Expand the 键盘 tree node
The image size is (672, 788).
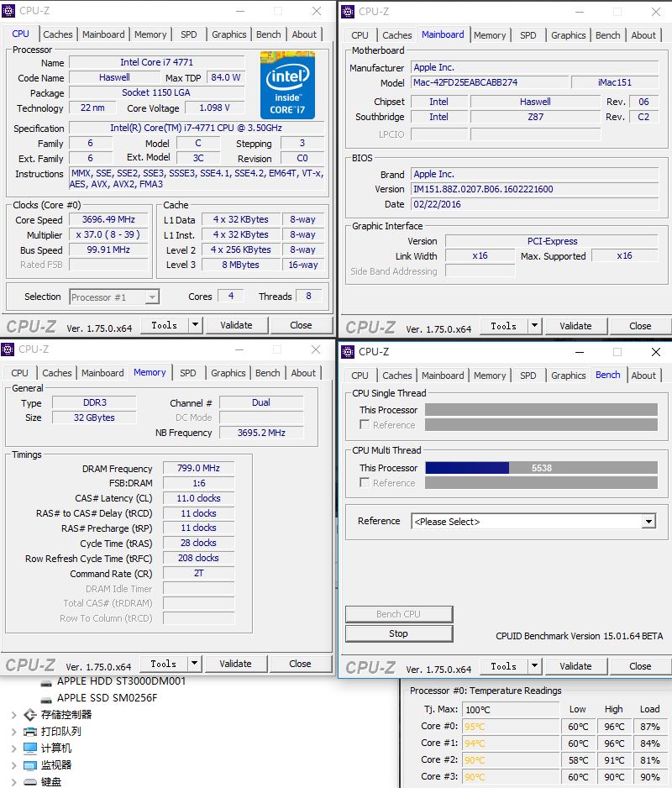(13, 782)
